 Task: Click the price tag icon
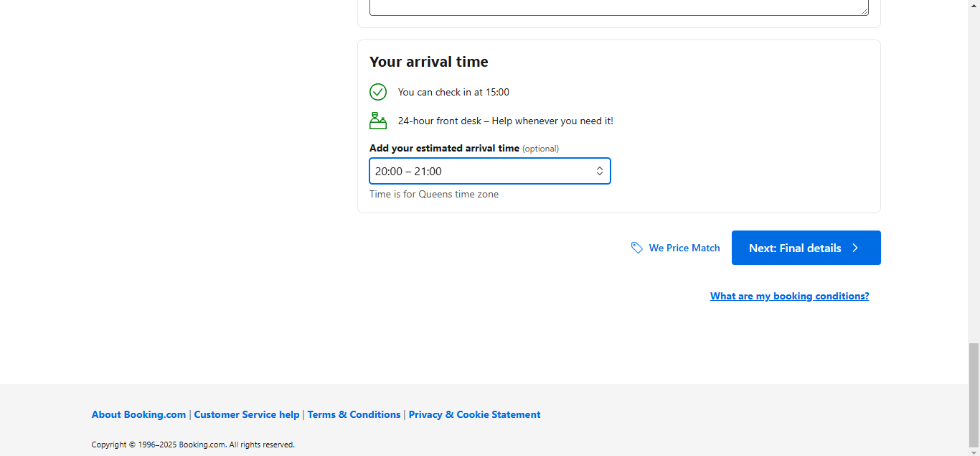click(636, 248)
